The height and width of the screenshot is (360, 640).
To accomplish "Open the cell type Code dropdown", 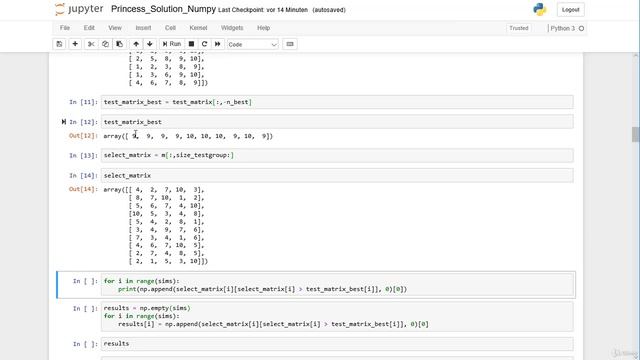I will 253,44.
